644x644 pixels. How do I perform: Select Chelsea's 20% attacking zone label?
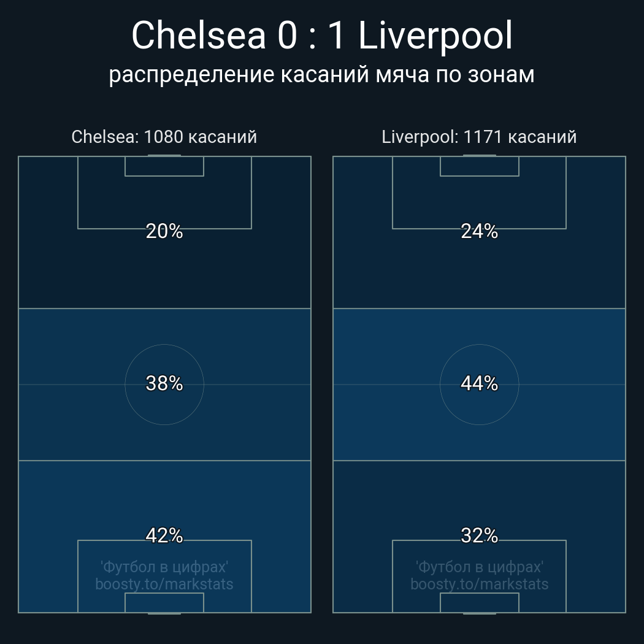pyautogui.click(x=164, y=231)
